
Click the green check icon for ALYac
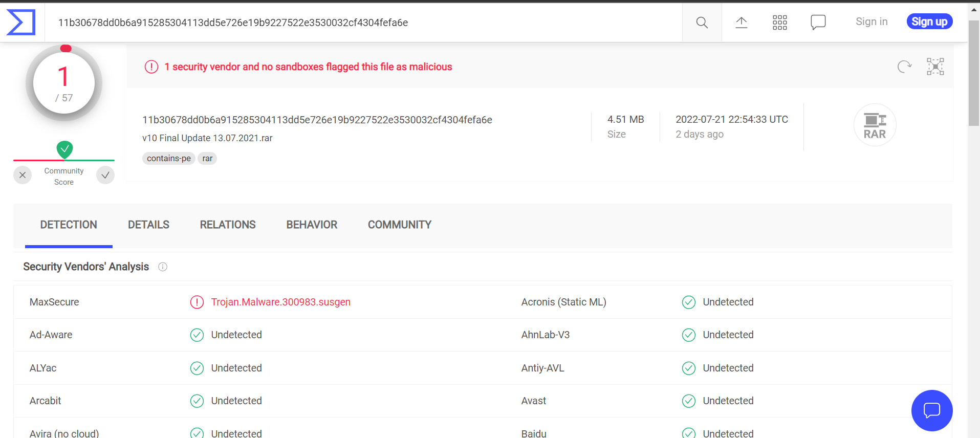197,368
